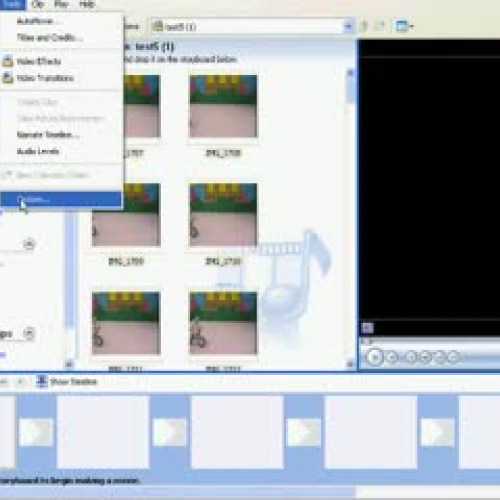Click the Back button in preview controls
This screenshot has height=500, width=500.
[411, 357]
